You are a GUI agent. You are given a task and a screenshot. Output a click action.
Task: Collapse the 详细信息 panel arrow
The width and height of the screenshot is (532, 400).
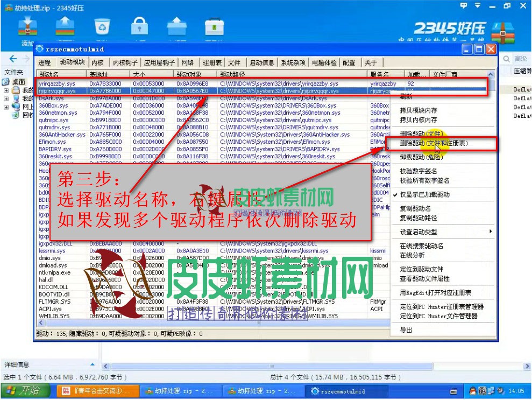(92, 364)
